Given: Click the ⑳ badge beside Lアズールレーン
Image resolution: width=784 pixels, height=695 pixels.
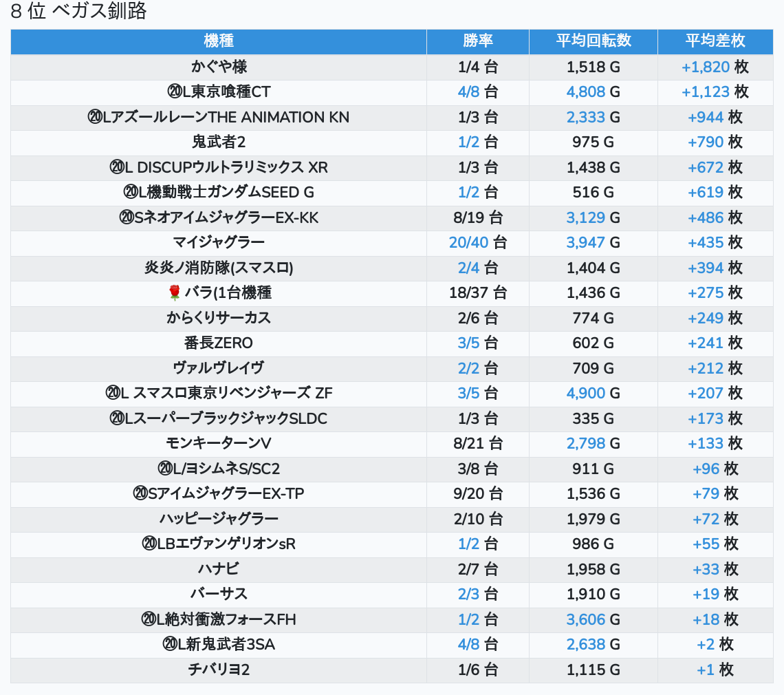Looking at the screenshot, I should pyautogui.click(x=95, y=118).
